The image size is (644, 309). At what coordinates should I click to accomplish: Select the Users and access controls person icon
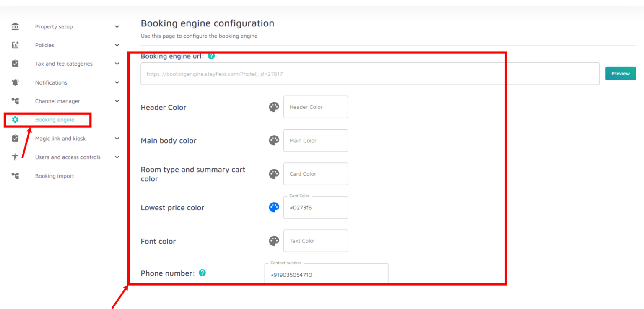pyautogui.click(x=15, y=157)
